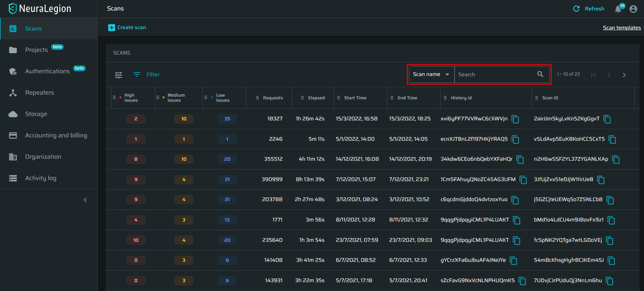The height and width of the screenshot is (291, 644).
Task: Jump to the first page of scans
Action: point(594,75)
